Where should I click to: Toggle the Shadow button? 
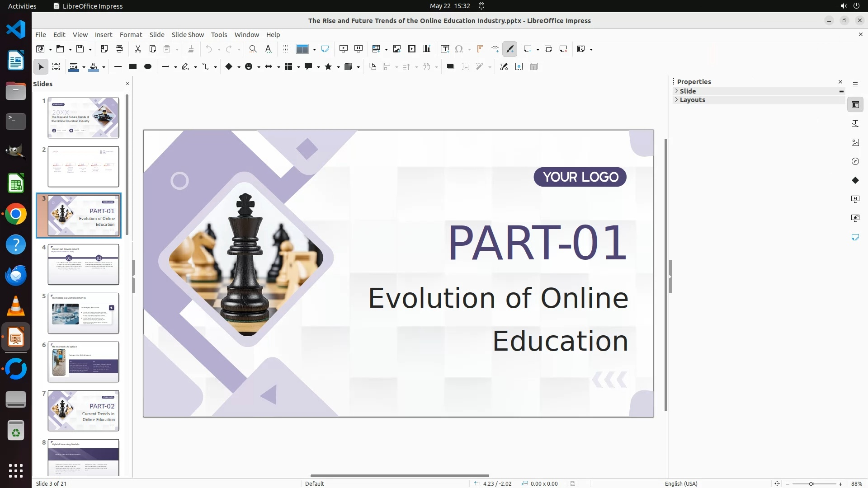(450, 66)
